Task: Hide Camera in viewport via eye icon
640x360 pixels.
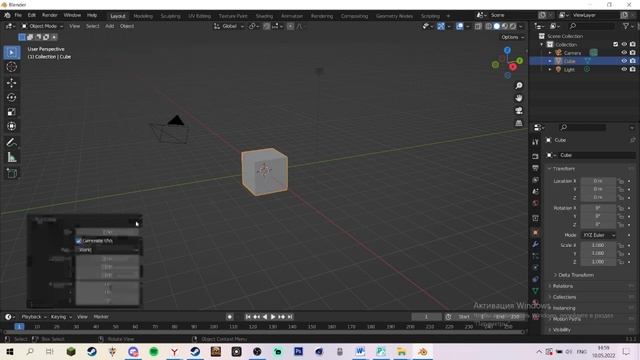Action: (x=624, y=53)
